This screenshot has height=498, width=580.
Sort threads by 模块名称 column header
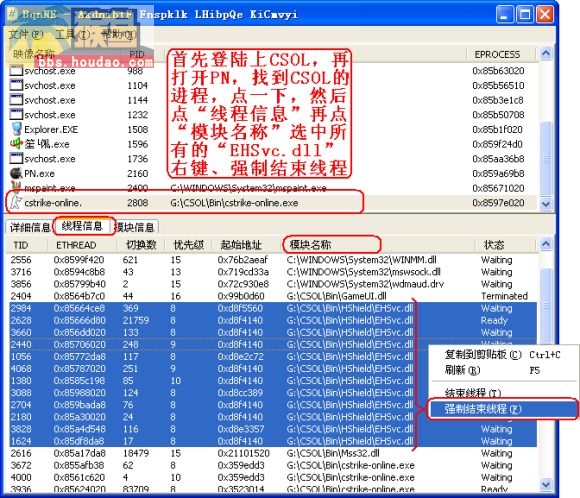pos(379,245)
